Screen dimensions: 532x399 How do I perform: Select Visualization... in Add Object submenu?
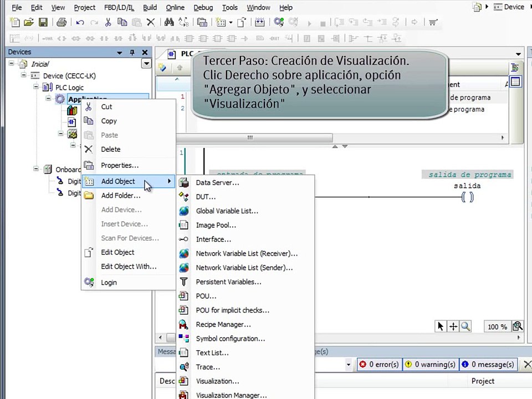pyautogui.click(x=245, y=381)
